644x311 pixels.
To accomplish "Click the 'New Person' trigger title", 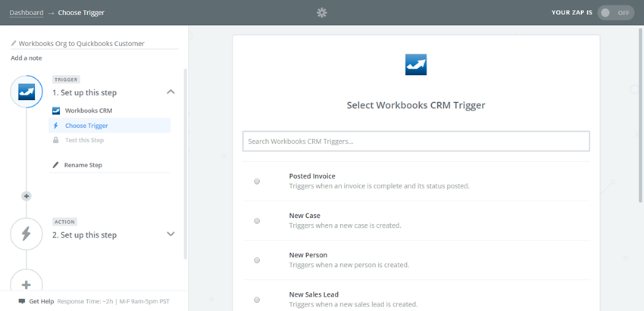I will pos(308,255).
